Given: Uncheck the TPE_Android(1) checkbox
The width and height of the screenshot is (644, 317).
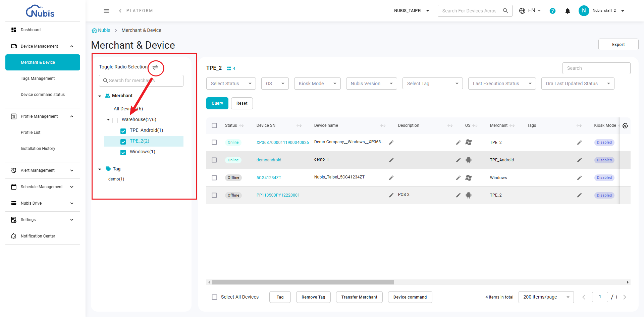Looking at the screenshot, I should pyautogui.click(x=123, y=131).
